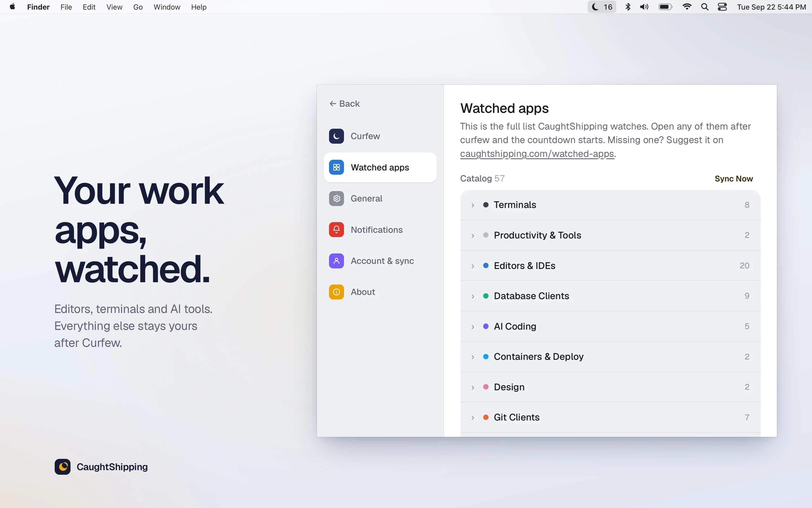Click the General gear icon
Viewport: 812px width, 508px height.
[x=336, y=199]
